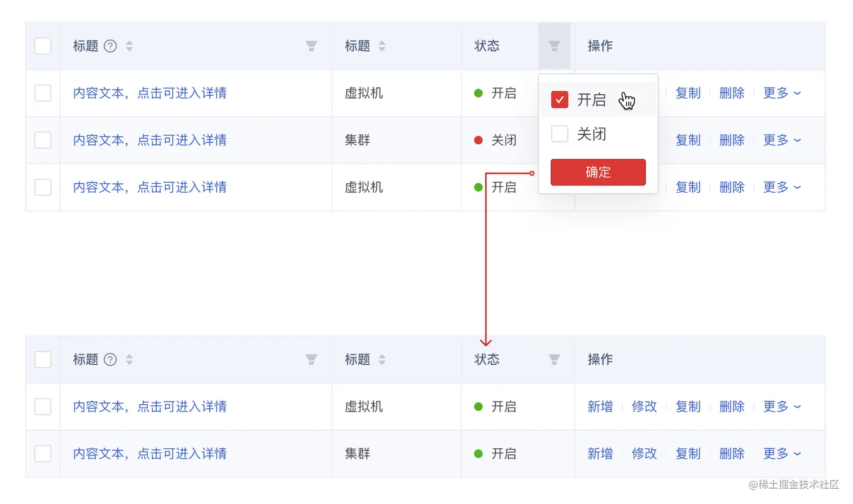Open the content link in bottom table's 集群 row
Screen dimensions: 853x504
150,454
